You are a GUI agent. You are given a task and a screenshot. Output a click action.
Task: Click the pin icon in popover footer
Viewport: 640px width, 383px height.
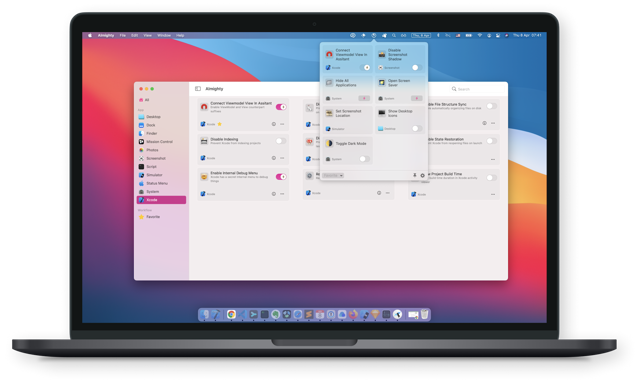pos(415,176)
